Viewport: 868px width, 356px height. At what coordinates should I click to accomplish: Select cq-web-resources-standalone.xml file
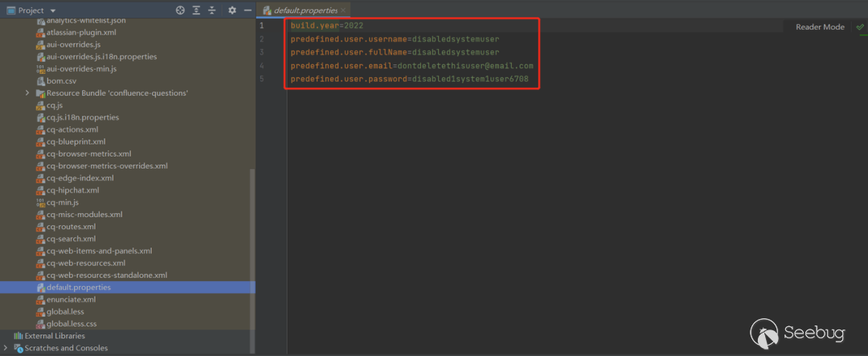click(x=107, y=275)
